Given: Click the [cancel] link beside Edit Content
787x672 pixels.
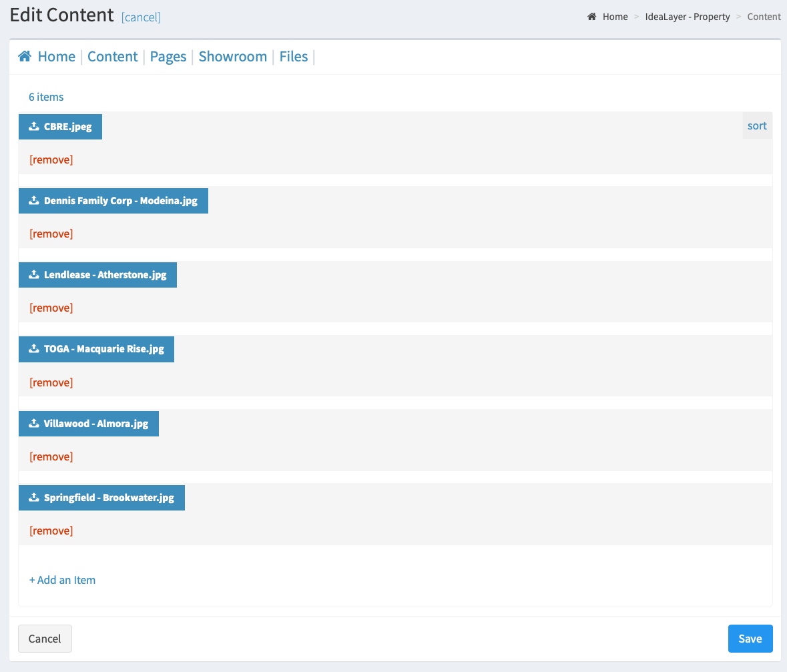Looking at the screenshot, I should tap(141, 17).
